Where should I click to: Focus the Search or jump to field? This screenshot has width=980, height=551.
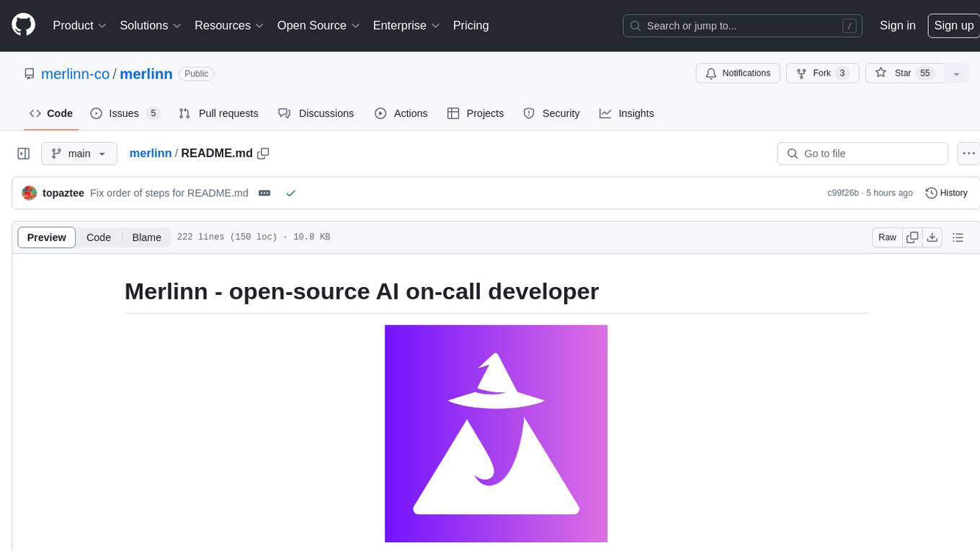[x=743, y=26]
